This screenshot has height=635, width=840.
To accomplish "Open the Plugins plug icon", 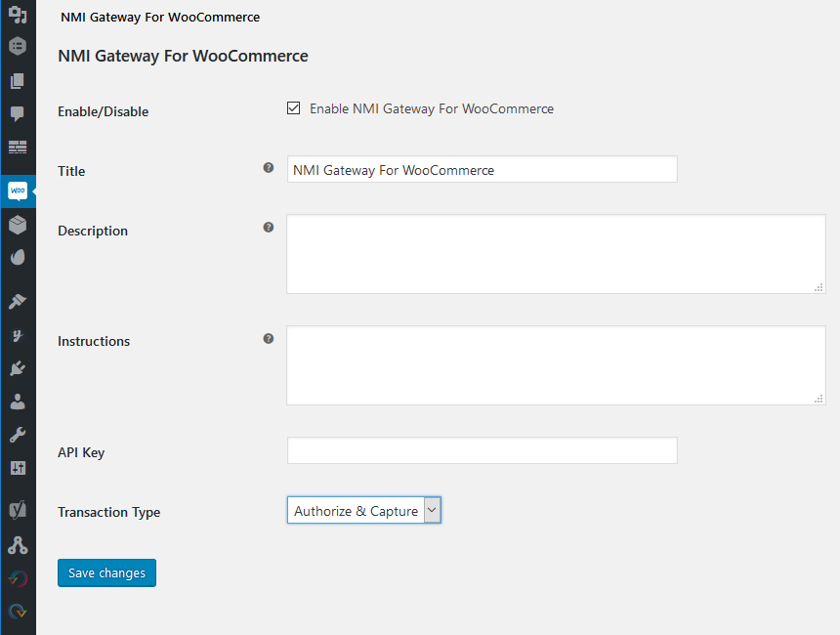I will pos(18,368).
